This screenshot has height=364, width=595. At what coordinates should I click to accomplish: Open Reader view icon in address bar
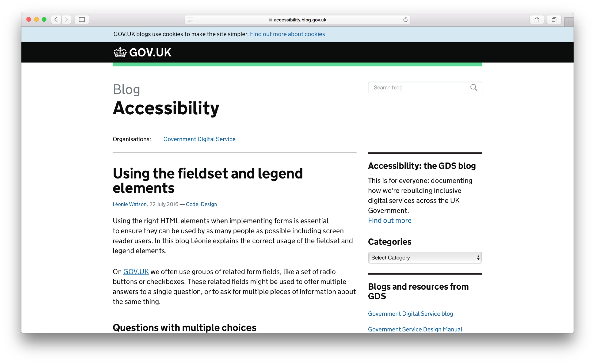pos(190,20)
